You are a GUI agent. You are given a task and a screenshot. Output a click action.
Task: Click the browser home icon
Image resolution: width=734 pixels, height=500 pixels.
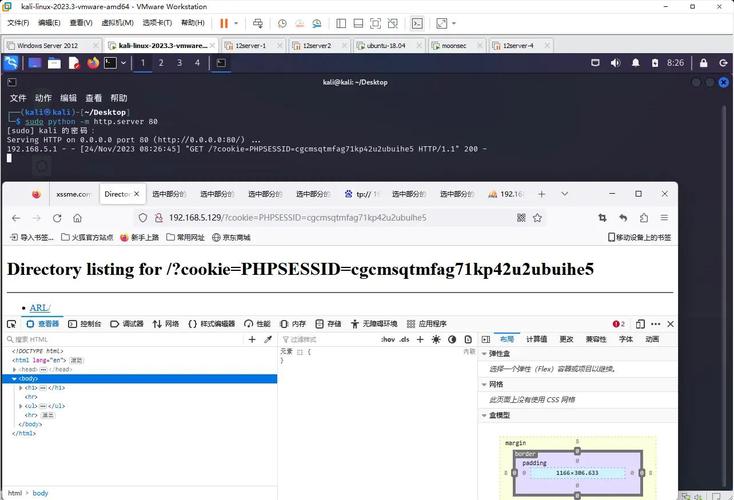tap(77, 218)
